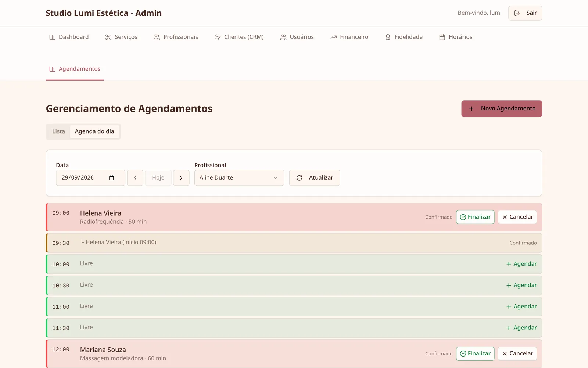The image size is (588, 368).
Task: Select the Agendamentos tab
Action: point(75,69)
